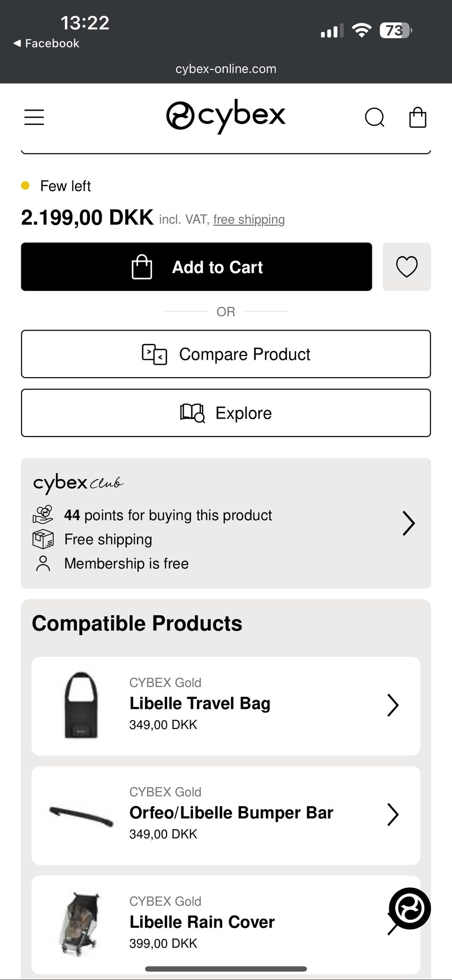Image resolution: width=452 pixels, height=980 pixels.
Task: Tap the free shipping box icon
Action: (43, 539)
